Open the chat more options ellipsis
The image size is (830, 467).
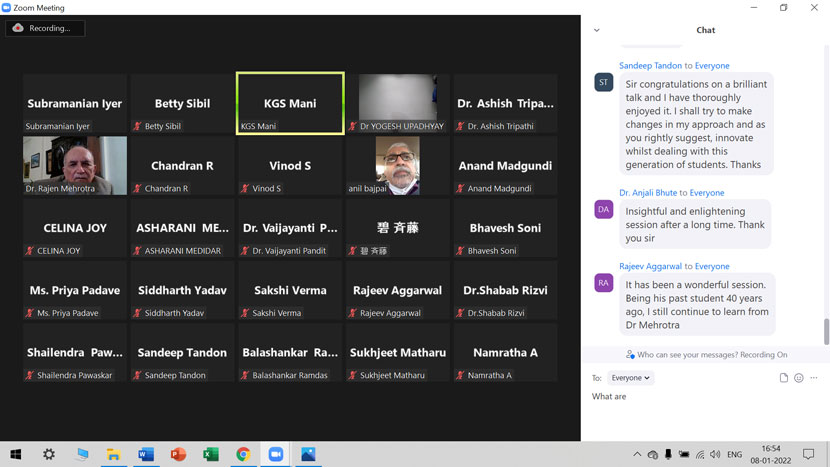coord(814,378)
